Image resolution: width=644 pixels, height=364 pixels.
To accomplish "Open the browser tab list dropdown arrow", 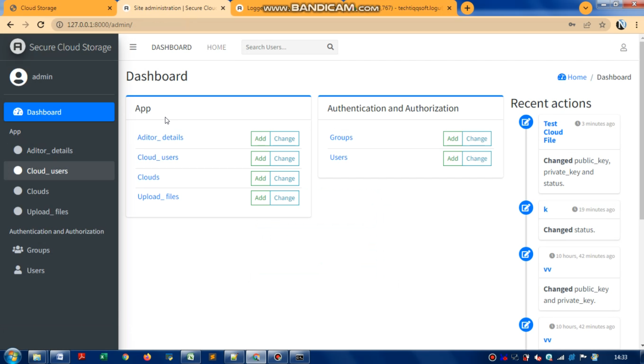I will pos(585,8).
